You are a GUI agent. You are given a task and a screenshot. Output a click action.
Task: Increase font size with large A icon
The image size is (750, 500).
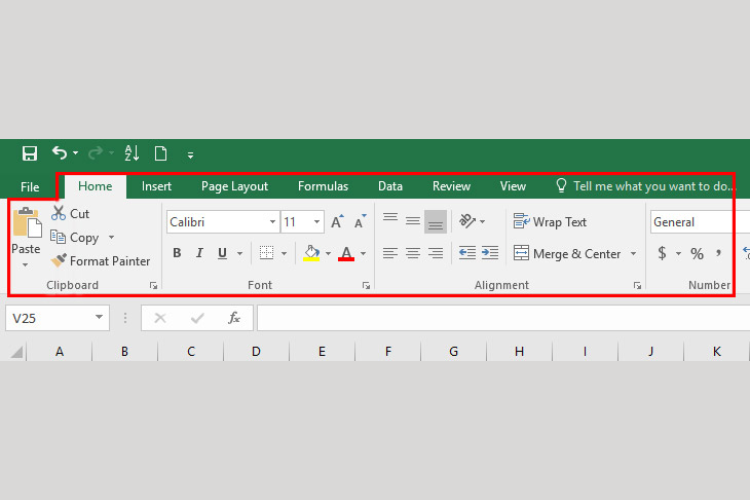point(337,222)
